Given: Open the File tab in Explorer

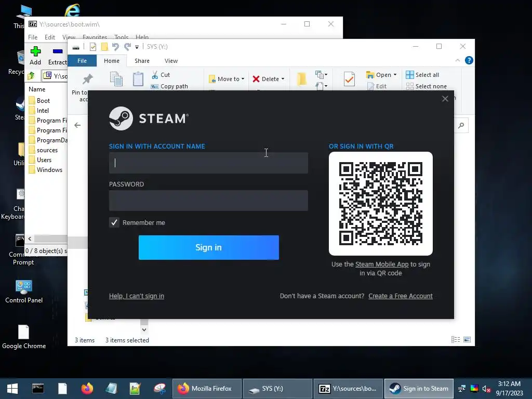Looking at the screenshot, I should pos(82,61).
